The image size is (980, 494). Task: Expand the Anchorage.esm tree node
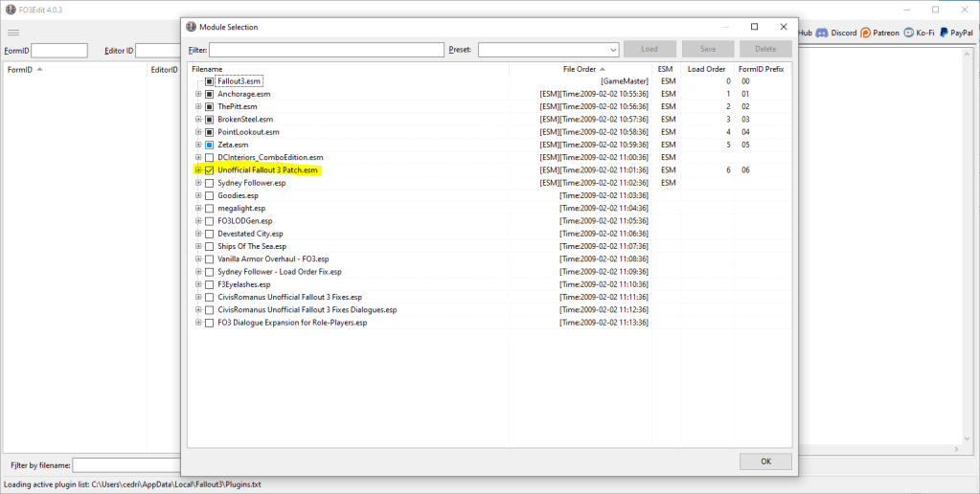(198, 94)
